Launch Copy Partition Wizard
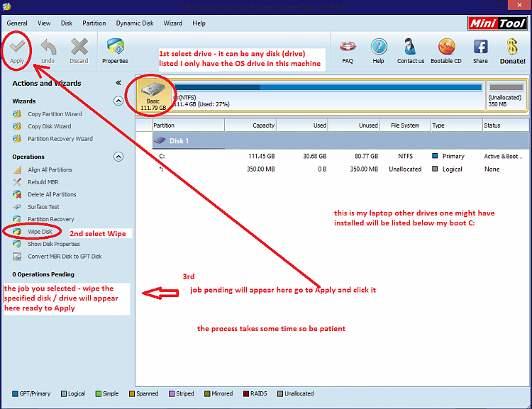This screenshot has height=409, width=532. (x=55, y=114)
